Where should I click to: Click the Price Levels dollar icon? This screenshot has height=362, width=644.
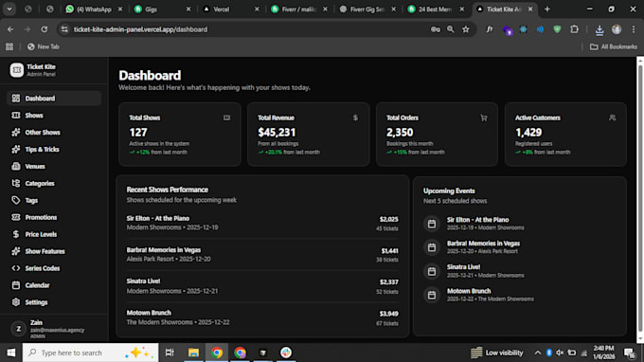[x=15, y=234]
